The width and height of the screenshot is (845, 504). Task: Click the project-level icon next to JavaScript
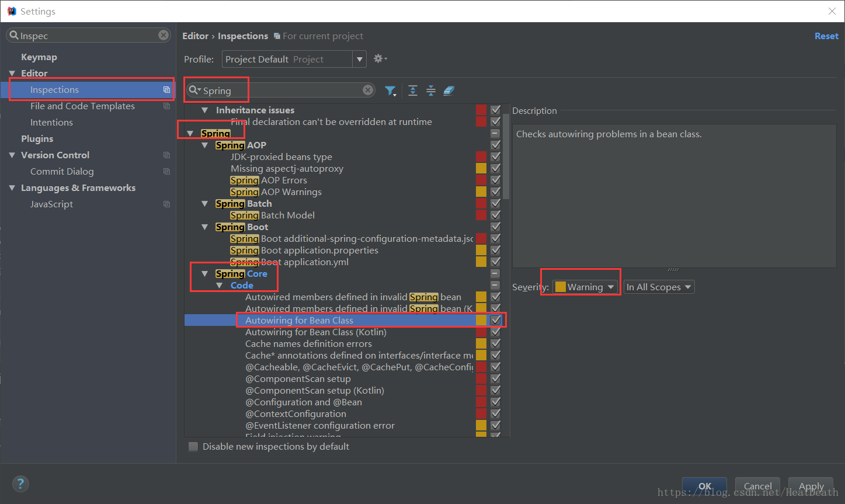pyautogui.click(x=166, y=204)
